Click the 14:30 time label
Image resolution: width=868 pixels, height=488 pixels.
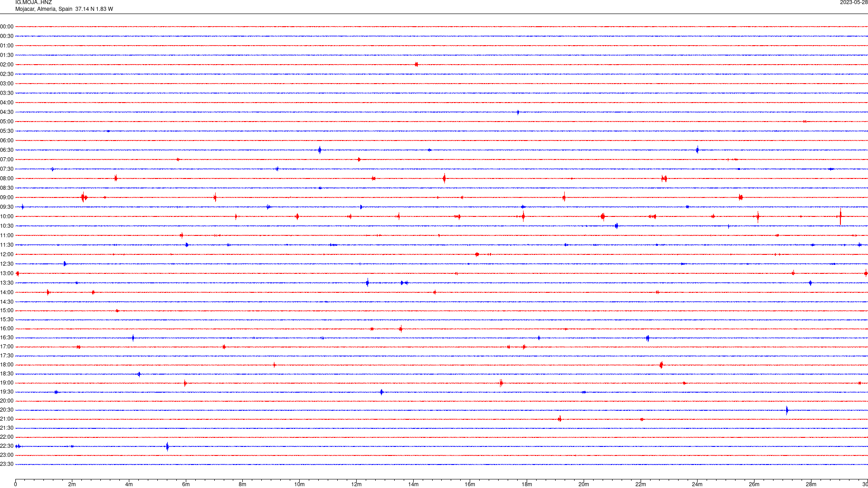[x=7, y=302]
